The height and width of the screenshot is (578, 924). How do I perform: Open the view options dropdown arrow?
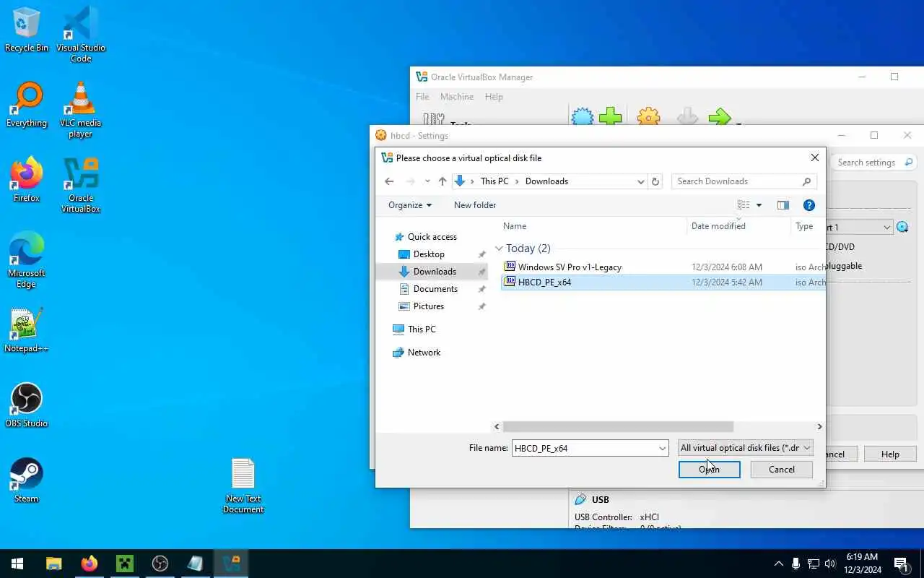[x=759, y=205]
